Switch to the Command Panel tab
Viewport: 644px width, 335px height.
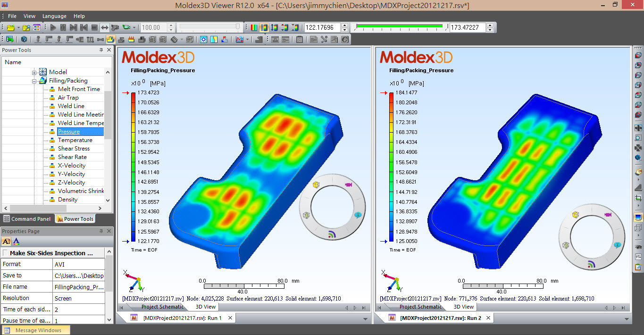(27, 219)
